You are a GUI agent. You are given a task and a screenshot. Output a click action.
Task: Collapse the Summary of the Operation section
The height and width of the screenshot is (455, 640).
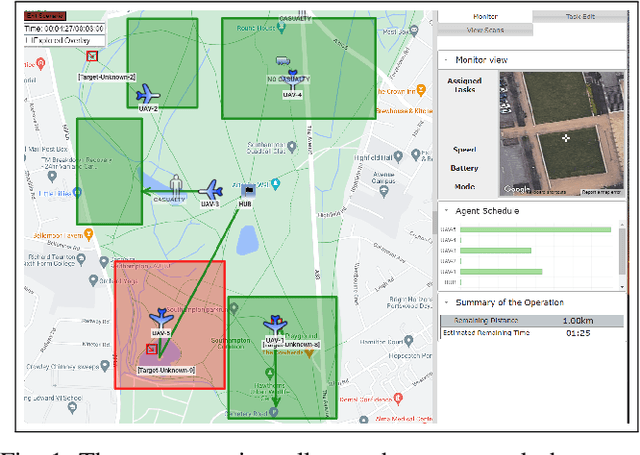click(x=446, y=302)
